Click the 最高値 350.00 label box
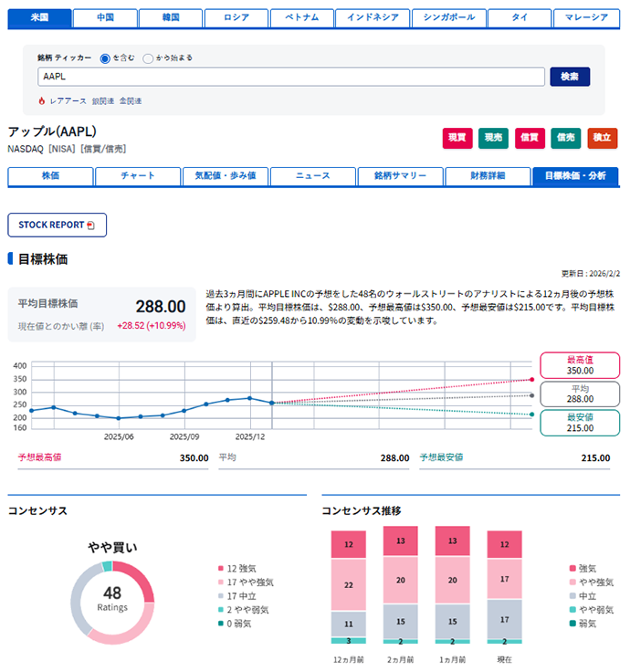Image resolution: width=630 pixels, height=672 pixels. (x=580, y=365)
